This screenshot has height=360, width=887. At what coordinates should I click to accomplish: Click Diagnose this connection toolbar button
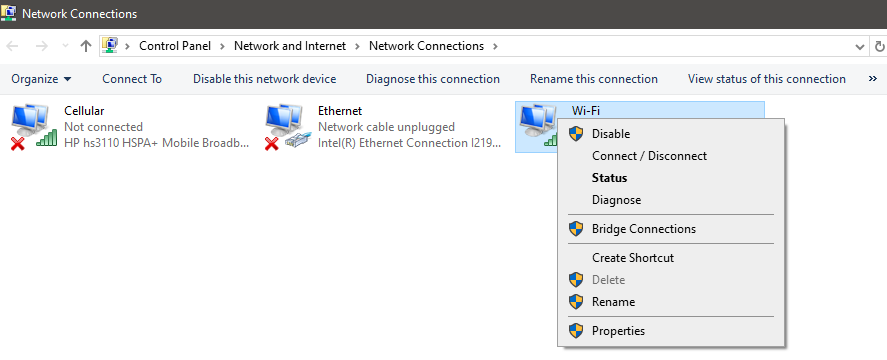tap(433, 79)
